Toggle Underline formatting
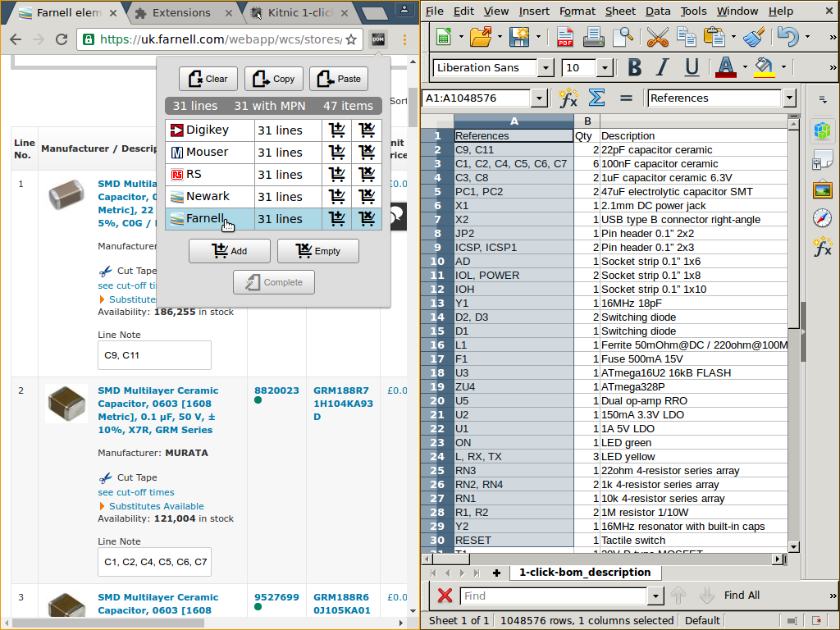The height and width of the screenshot is (630, 840). [692, 67]
